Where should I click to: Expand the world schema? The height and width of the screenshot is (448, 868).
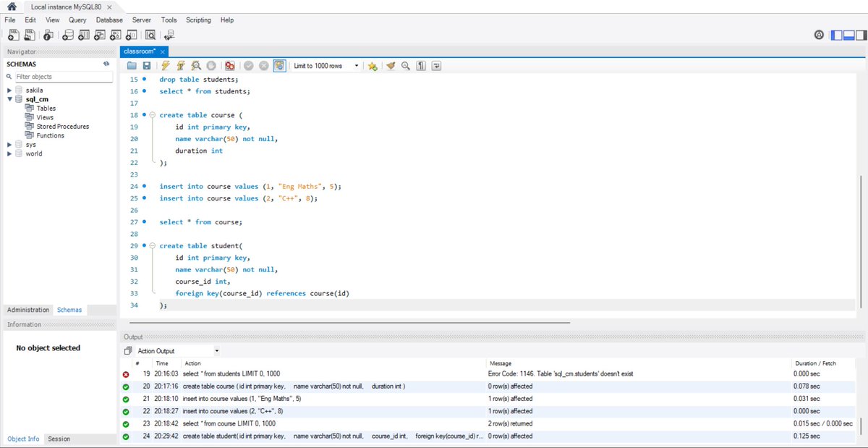tap(9, 153)
